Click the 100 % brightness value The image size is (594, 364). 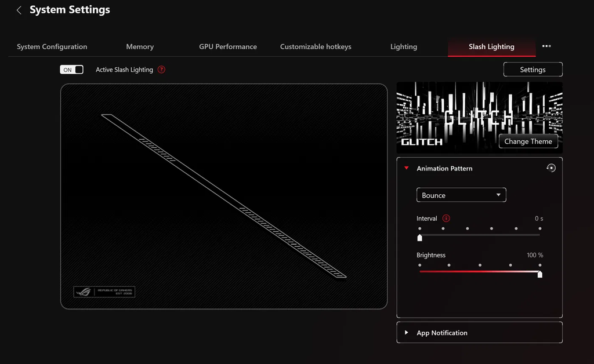coord(534,255)
